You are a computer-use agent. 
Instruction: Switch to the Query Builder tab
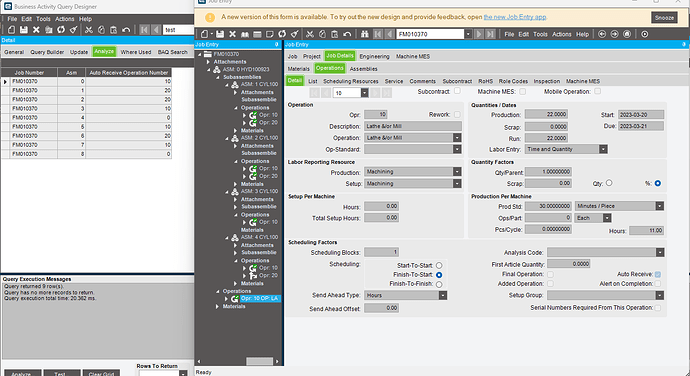click(x=47, y=52)
